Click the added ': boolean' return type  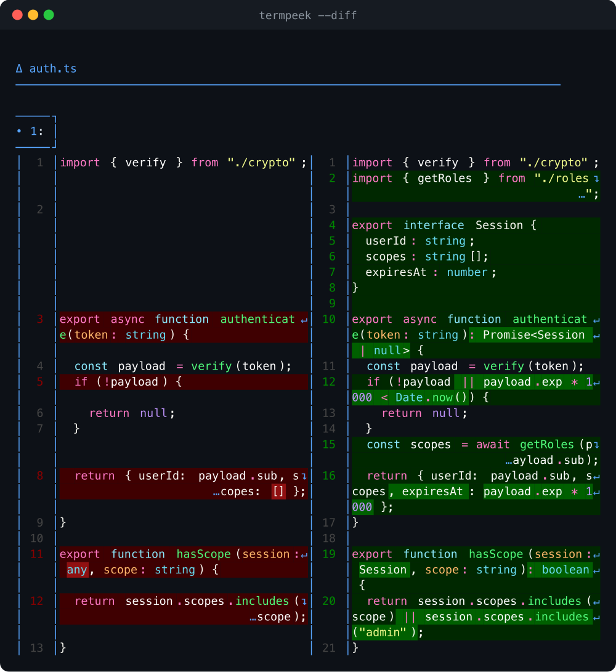559,570
